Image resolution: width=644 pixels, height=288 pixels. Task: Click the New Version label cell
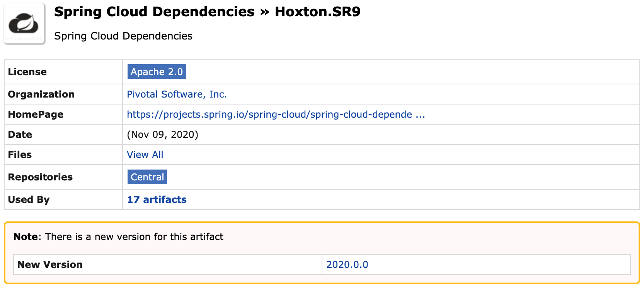tap(168, 264)
